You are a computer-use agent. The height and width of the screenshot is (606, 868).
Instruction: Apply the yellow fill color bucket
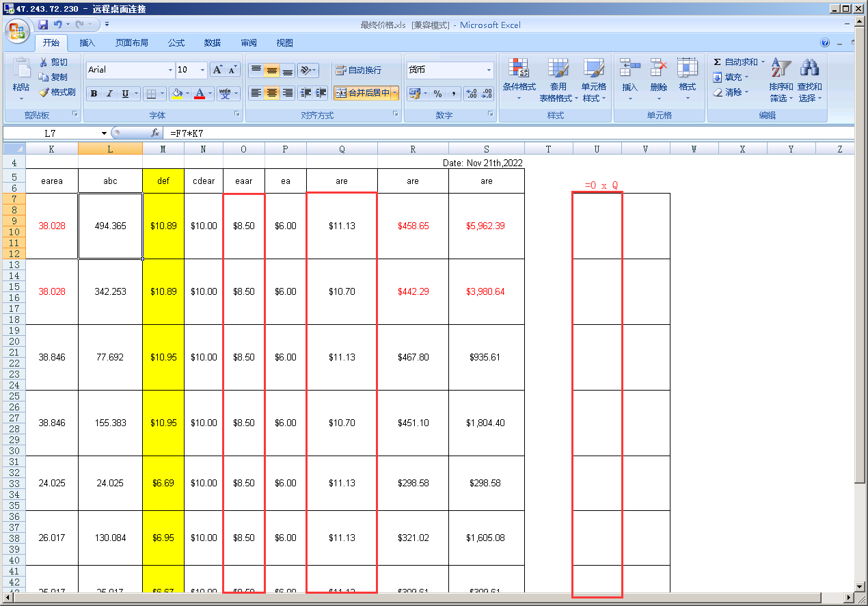(x=177, y=94)
